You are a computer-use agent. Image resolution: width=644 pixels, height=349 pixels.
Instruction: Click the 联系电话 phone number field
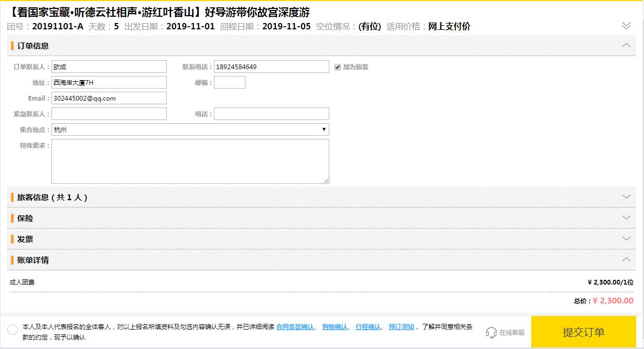[x=271, y=67]
